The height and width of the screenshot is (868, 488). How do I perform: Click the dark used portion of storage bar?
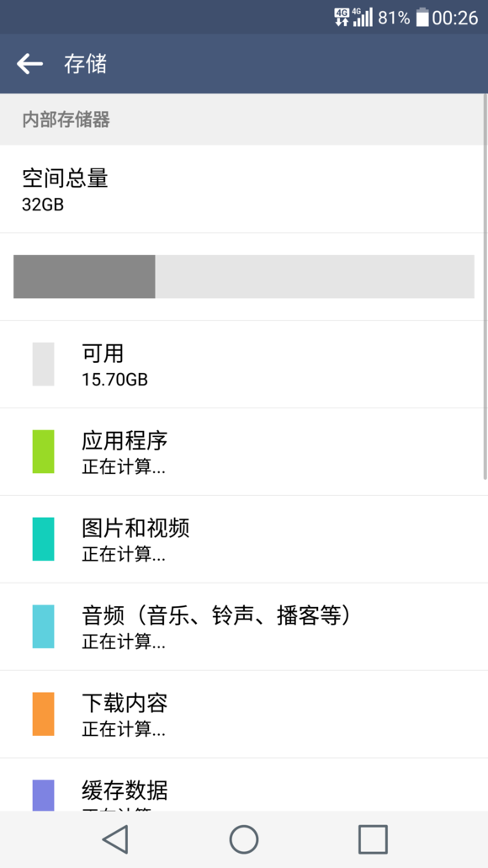pos(84,277)
